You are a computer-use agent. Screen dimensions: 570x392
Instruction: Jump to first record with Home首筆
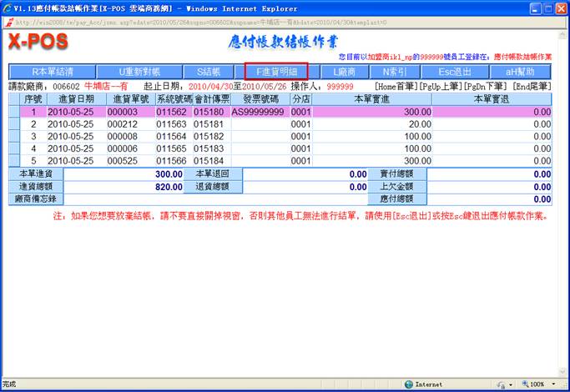point(397,86)
